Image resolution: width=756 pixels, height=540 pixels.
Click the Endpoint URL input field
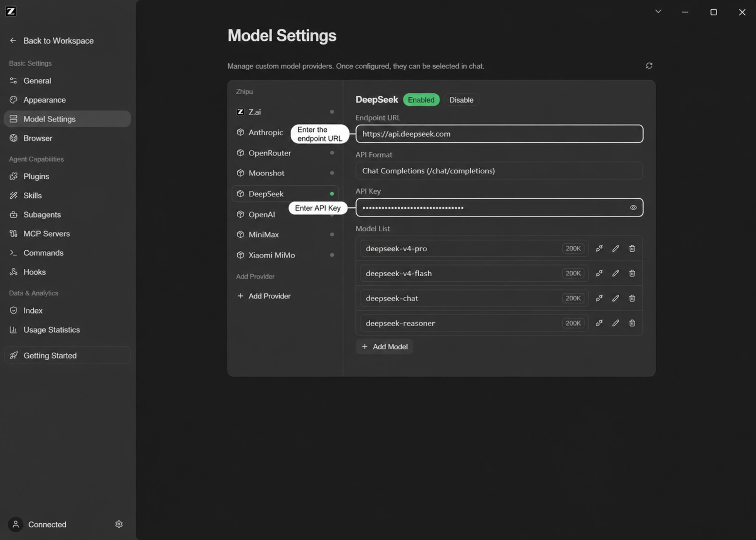pos(499,134)
